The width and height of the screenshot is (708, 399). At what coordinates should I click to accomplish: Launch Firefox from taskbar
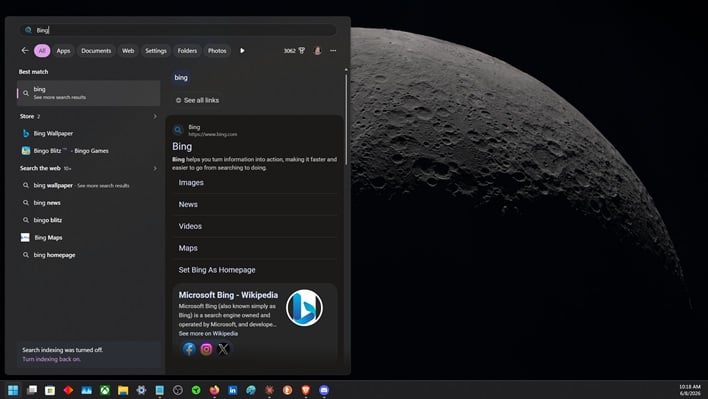coord(214,390)
